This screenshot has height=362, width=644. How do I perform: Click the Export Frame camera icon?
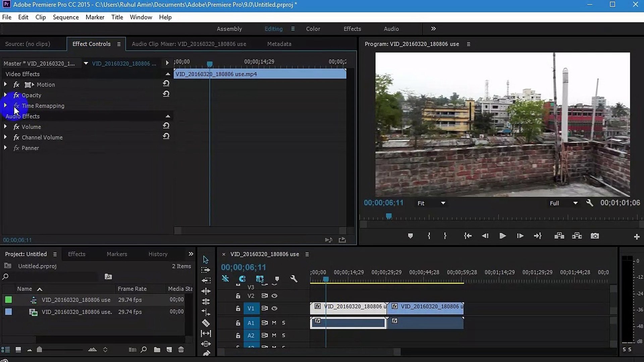click(x=595, y=236)
